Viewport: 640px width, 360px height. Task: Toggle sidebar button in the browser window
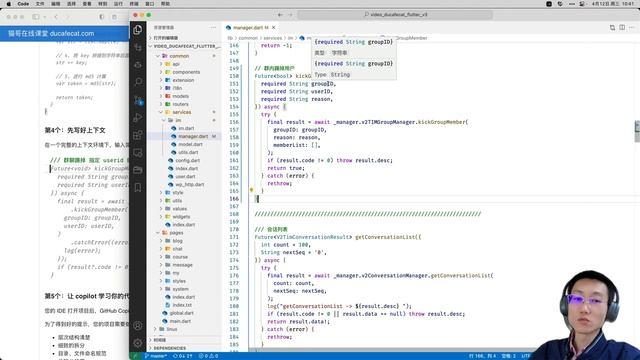coord(36,17)
